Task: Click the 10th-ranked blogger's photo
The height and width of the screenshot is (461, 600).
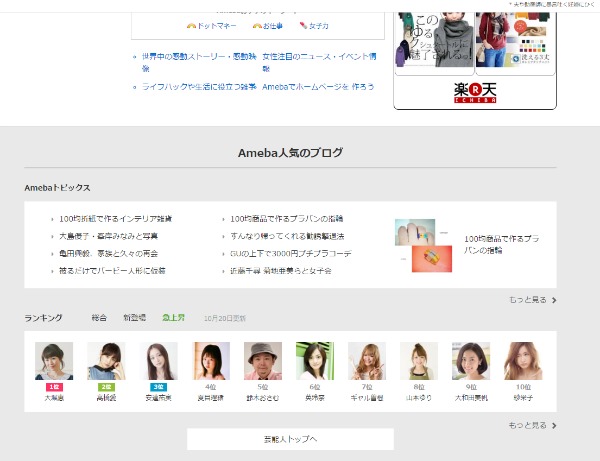Action: 522,361
